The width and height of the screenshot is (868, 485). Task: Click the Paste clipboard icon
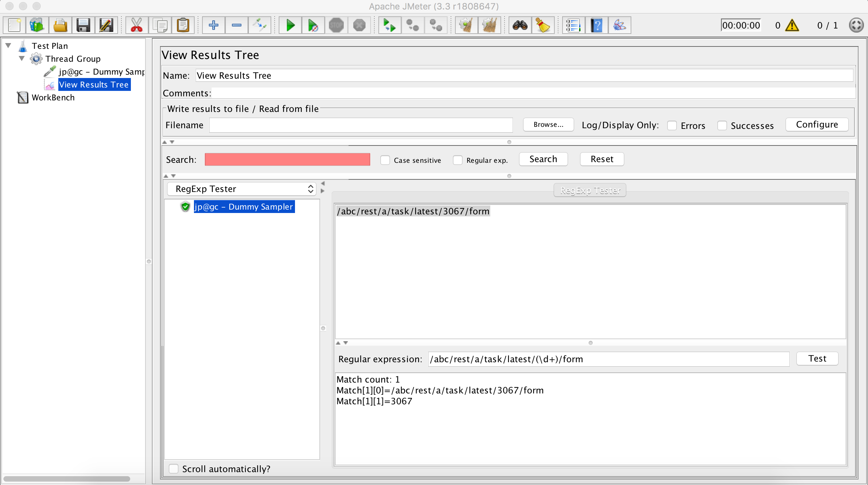183,25
